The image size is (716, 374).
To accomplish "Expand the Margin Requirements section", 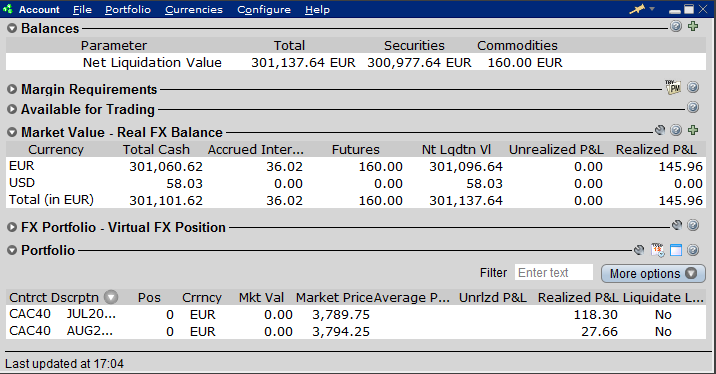I will 12,89.
